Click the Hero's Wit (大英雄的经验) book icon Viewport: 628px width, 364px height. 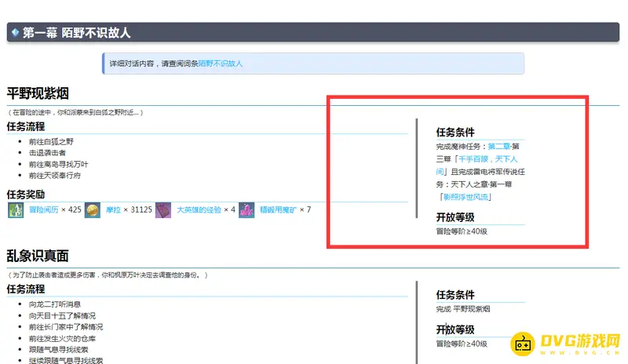[x=163, y=209]
